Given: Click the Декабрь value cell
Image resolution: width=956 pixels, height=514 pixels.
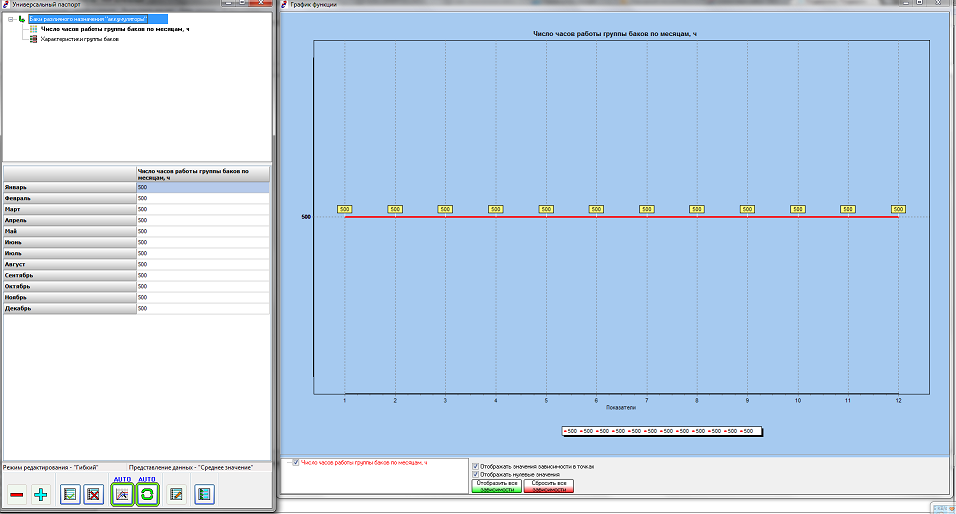Looking at the screenshot, I should 202,309.
